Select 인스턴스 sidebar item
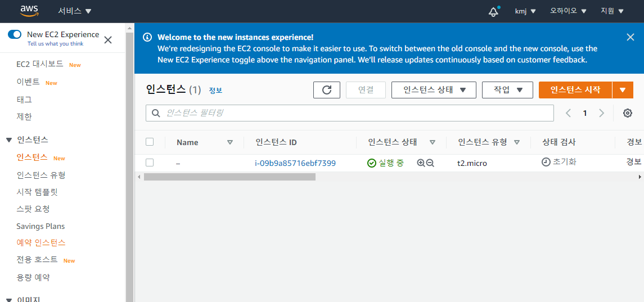644x302 pixels. [x=32, y=157]
